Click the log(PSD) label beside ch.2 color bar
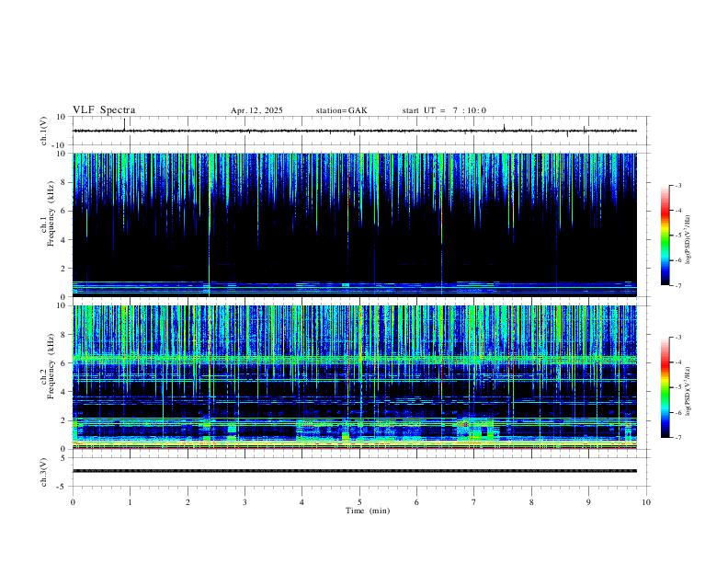 click(688, 391)
